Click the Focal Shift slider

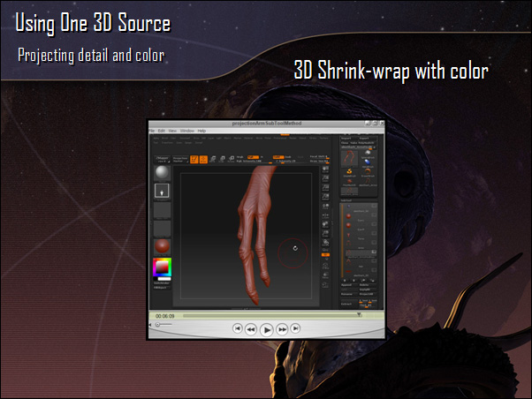pos(319,156)
